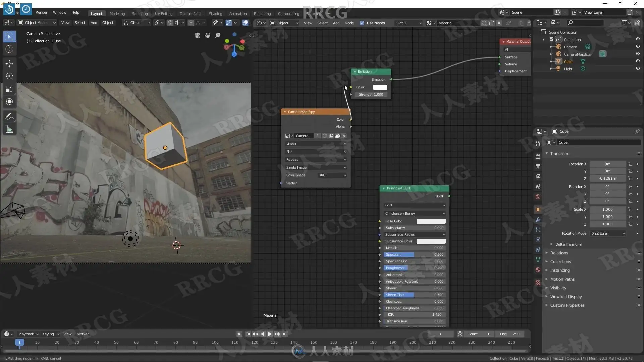Click the pan hand icon in viewport

tap(208, 35)
